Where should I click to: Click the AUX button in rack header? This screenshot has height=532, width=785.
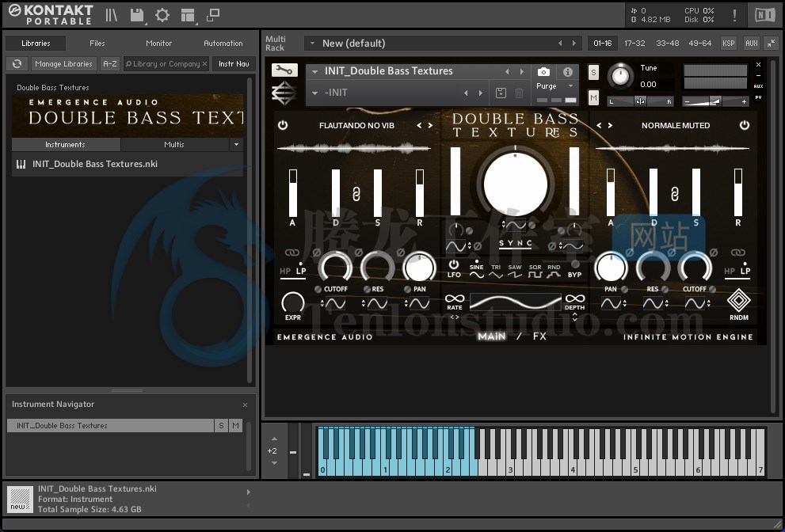(x=752, y=43)
